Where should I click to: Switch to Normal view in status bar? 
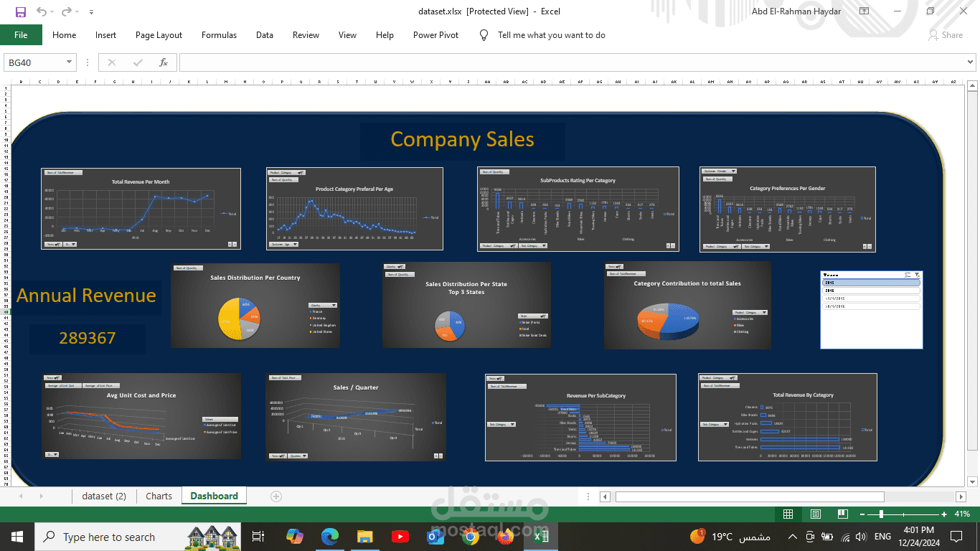tap(788, 514)
